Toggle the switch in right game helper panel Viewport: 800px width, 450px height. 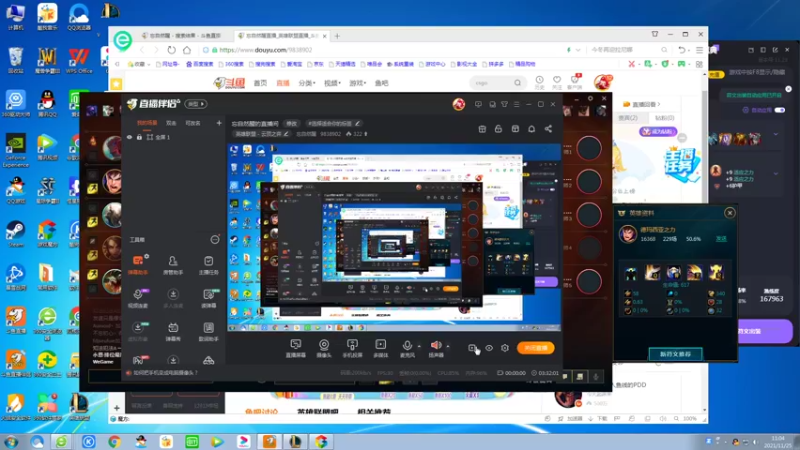(780, 110)
